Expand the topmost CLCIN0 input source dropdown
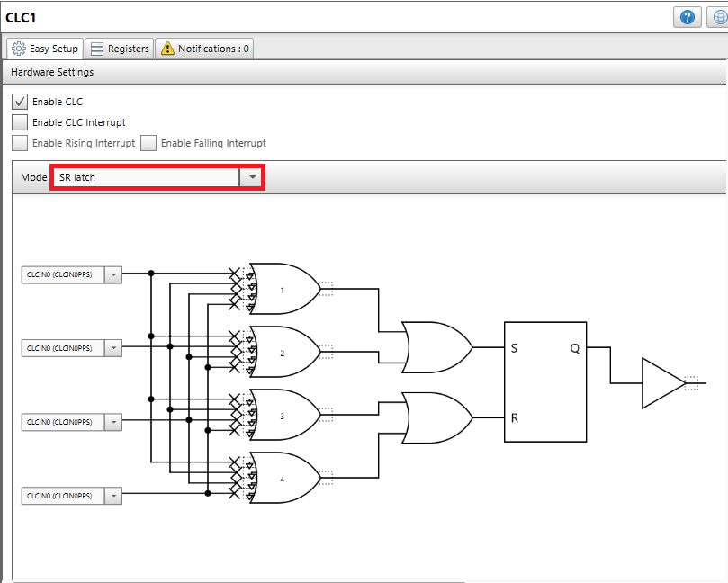This screenshot has height=583, width=728. [113, 274]
